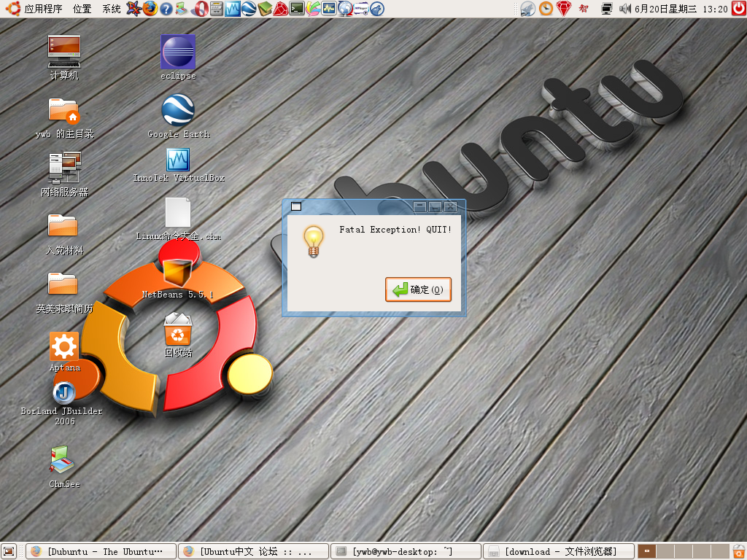Launch Opera browser from the panel
Viewport: 747px width, 560px height.
coord(200,9)
